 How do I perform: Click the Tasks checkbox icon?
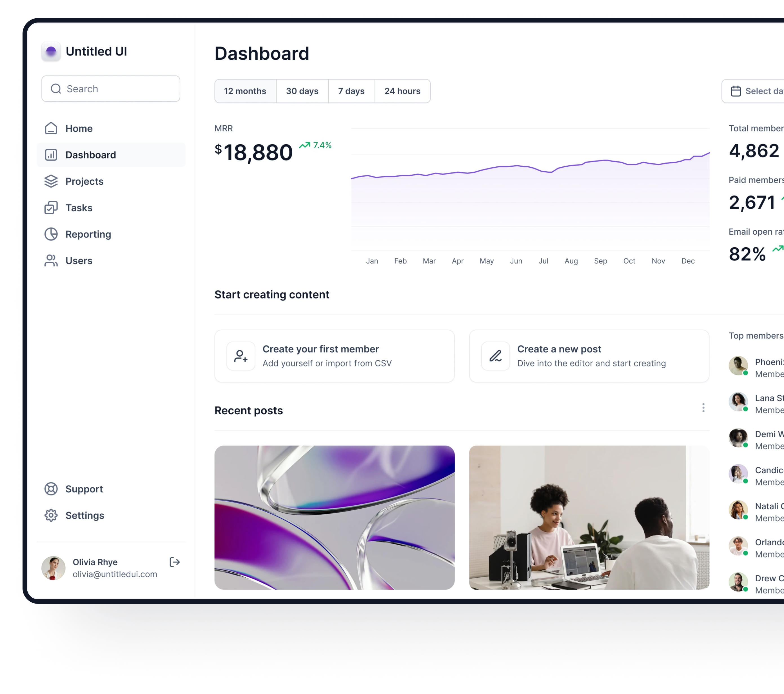point(51,208)
